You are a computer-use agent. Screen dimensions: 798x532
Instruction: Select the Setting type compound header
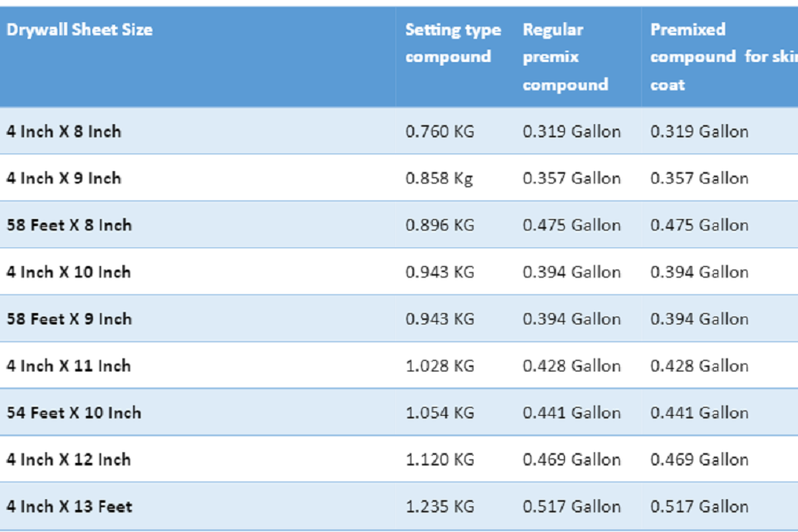tap(453, 43)
